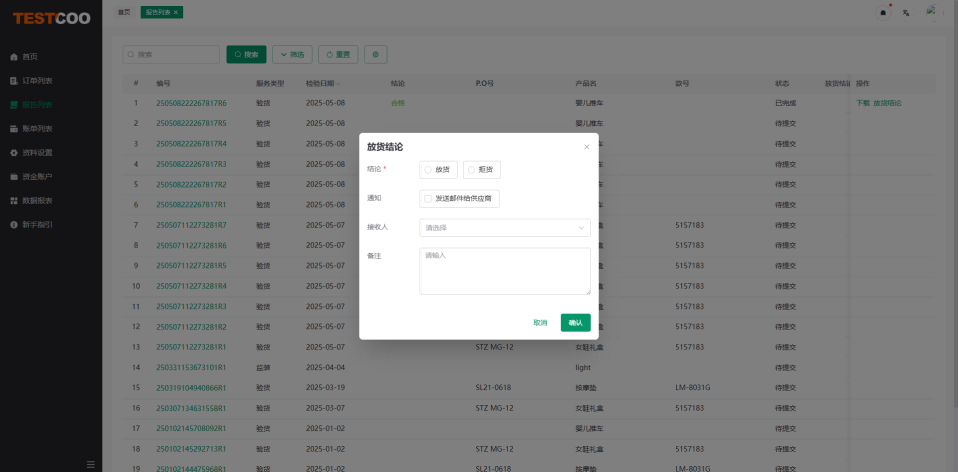Image resolution: width=958 pixels, height=472 pixels.
Task: Click into the 备注 text area
Action: 504,271
